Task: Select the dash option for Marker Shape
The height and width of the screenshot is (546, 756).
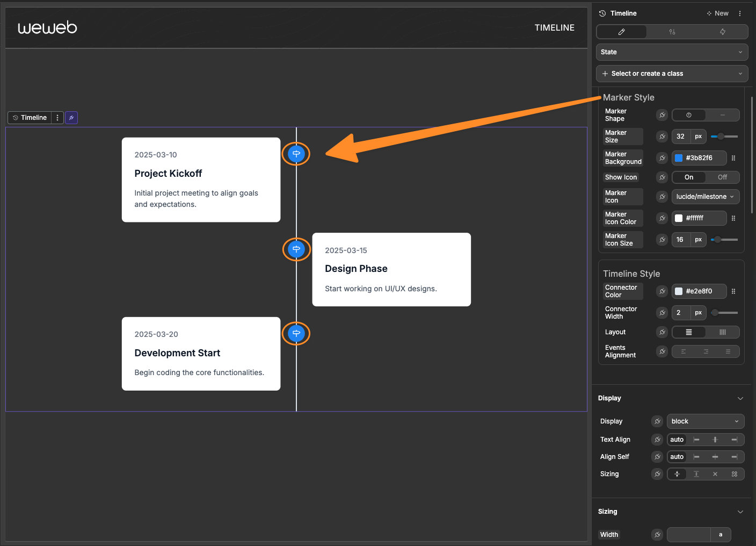Action: coord(722,115)
